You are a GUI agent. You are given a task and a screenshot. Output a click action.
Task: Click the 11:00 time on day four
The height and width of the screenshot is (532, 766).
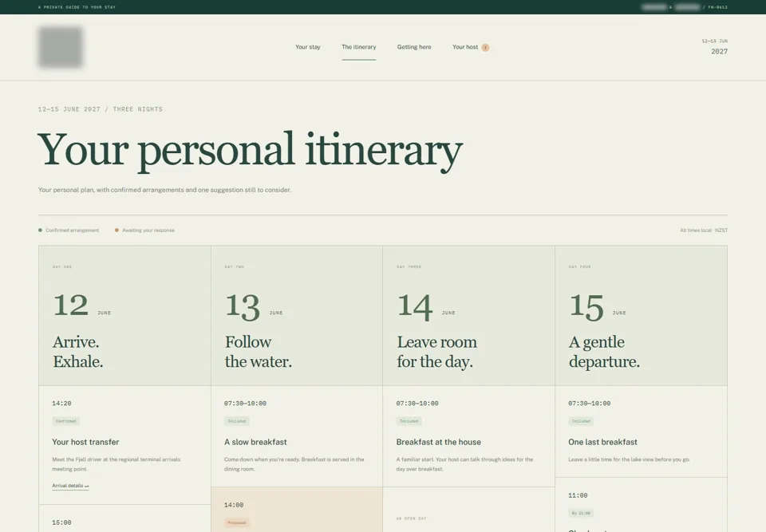point(578,495)
